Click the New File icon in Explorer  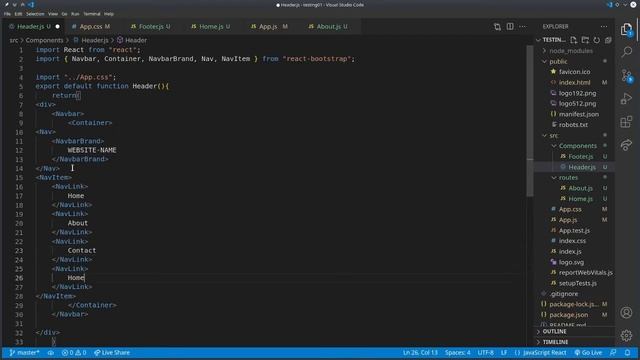[x=573, y=40]
